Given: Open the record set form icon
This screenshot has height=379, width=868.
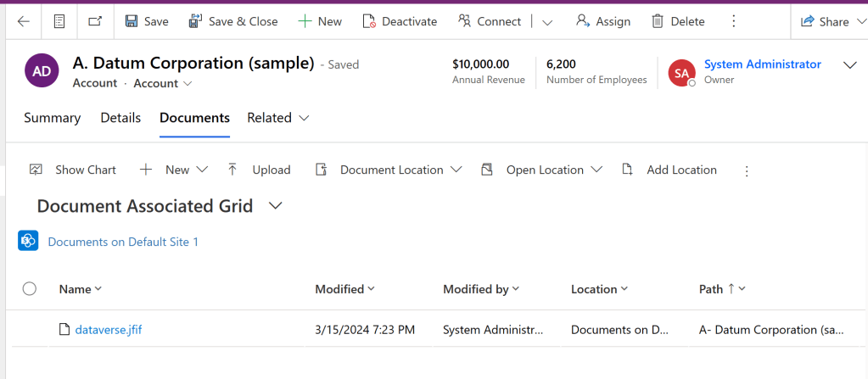Looking at the screenshot, I should click(59, 21).
